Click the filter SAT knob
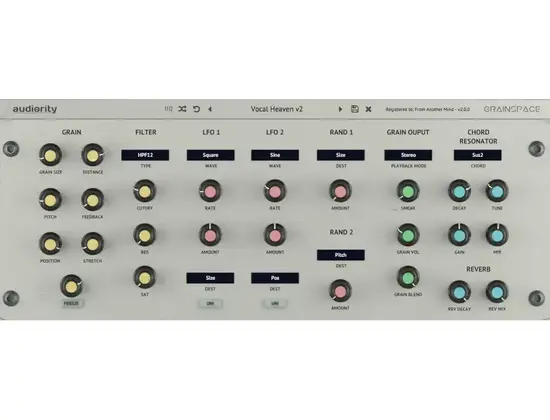The width and height of the screenshot is (550, 420). 145,277
